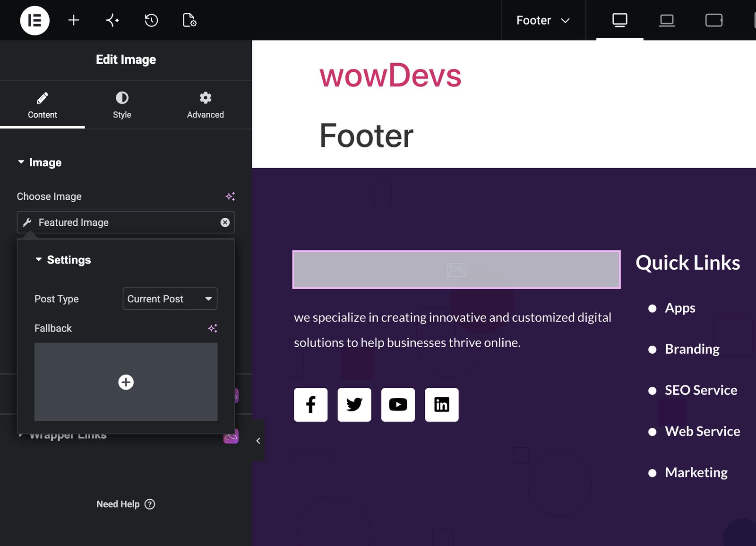
Task: Open the Post Type dropdown
Action: (170, 299)
